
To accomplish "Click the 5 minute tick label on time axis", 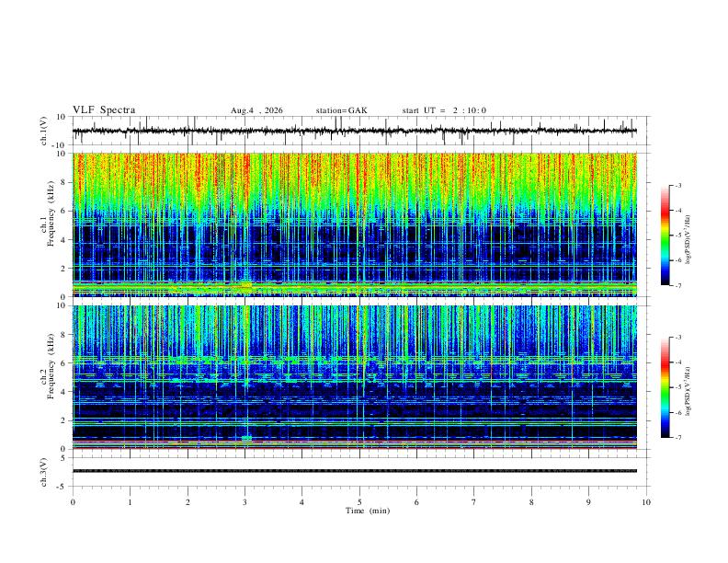I will (x=359, y=502).
